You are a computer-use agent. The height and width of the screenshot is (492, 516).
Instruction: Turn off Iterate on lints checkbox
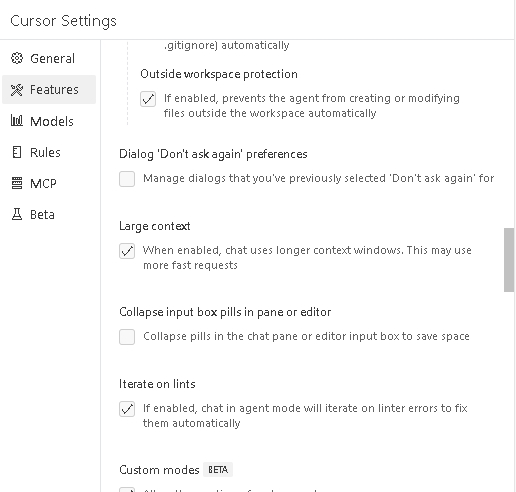tap(127, 409)
